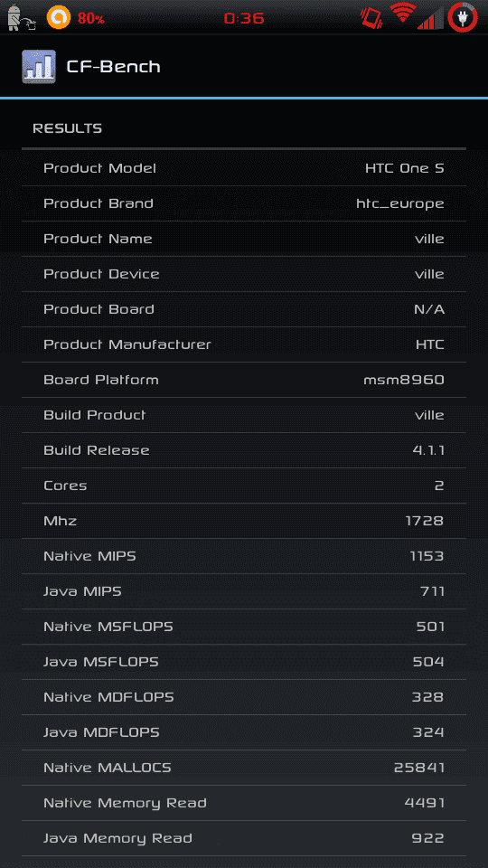Tap the Android debug icon in status bar
This screenshot has height=868, width=488.
[x=22, y=17]
